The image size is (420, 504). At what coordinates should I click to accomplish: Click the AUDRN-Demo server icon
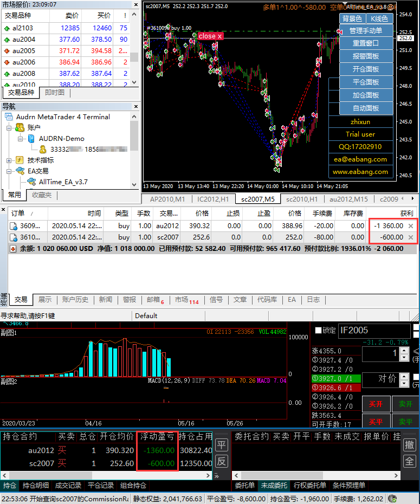(31, 139)
